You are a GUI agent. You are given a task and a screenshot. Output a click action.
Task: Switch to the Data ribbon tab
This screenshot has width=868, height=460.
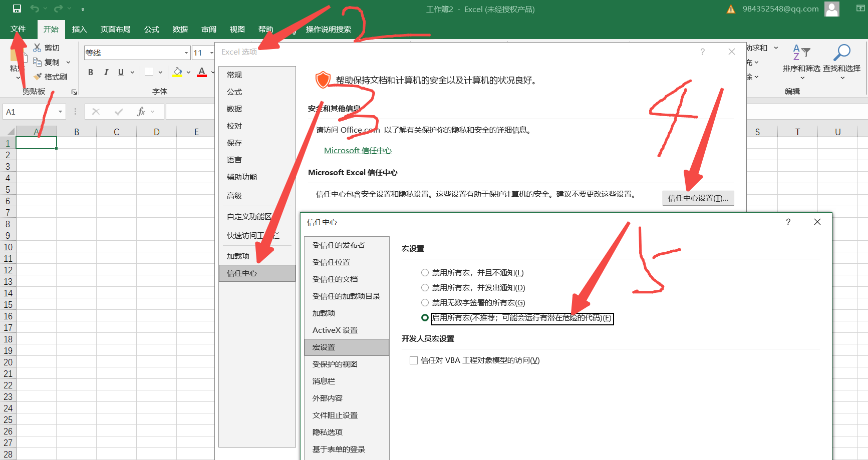[x=180, y=29]
